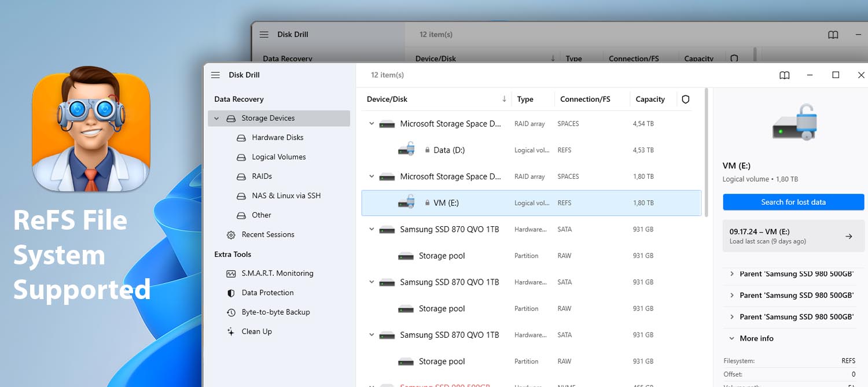868x387 pixels.
Task: Load the last scan for VM (E:)
Action: click(x=793, y=236)
